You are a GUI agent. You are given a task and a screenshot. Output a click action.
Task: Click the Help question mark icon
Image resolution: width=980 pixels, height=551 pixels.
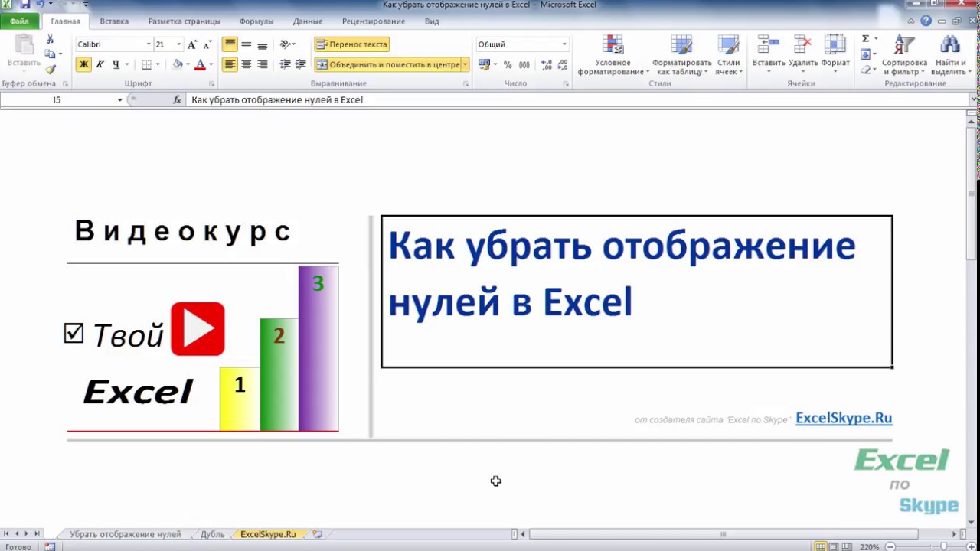point(926,21)
